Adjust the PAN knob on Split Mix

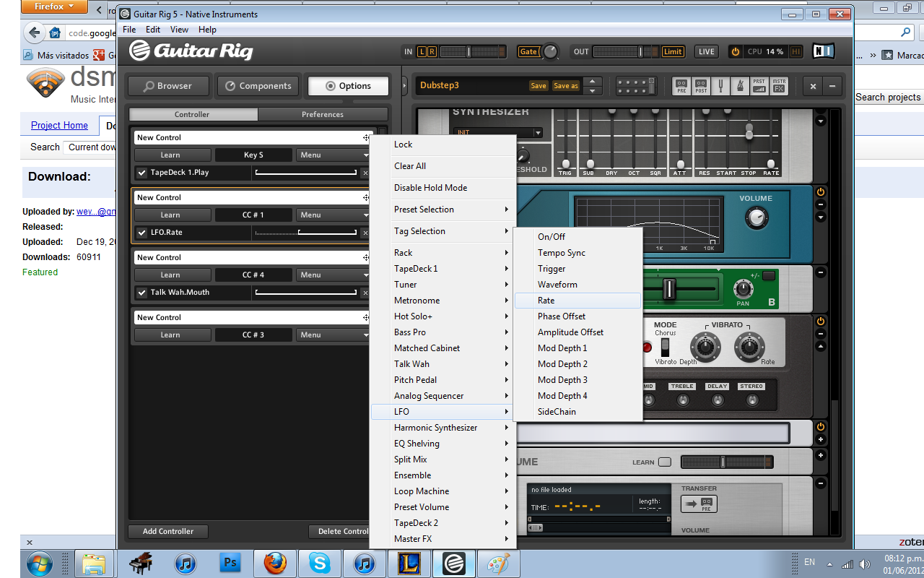743,289
